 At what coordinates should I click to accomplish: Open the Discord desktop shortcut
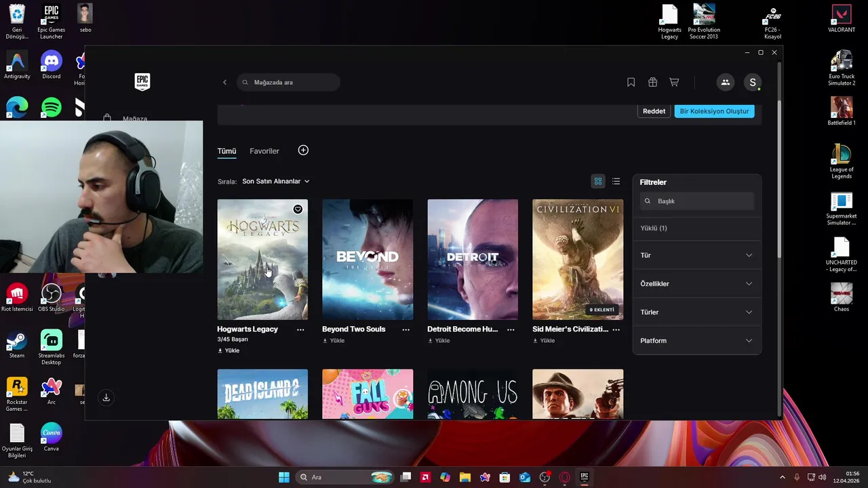coord(52,65)
